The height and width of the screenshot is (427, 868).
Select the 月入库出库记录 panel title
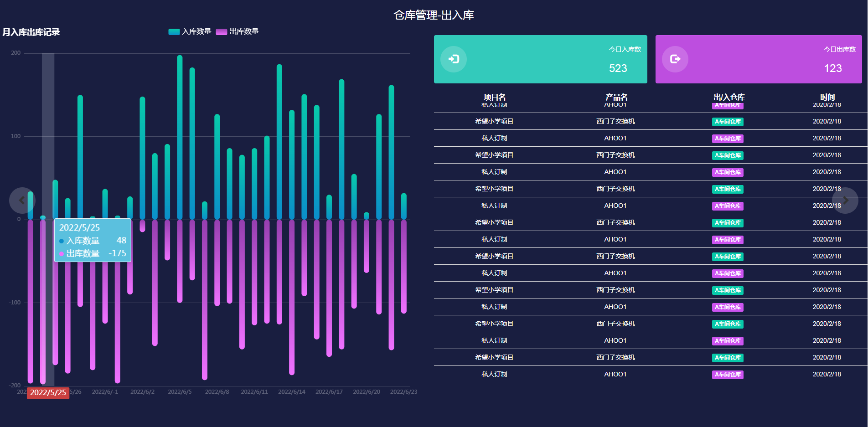tap(31, 32)
